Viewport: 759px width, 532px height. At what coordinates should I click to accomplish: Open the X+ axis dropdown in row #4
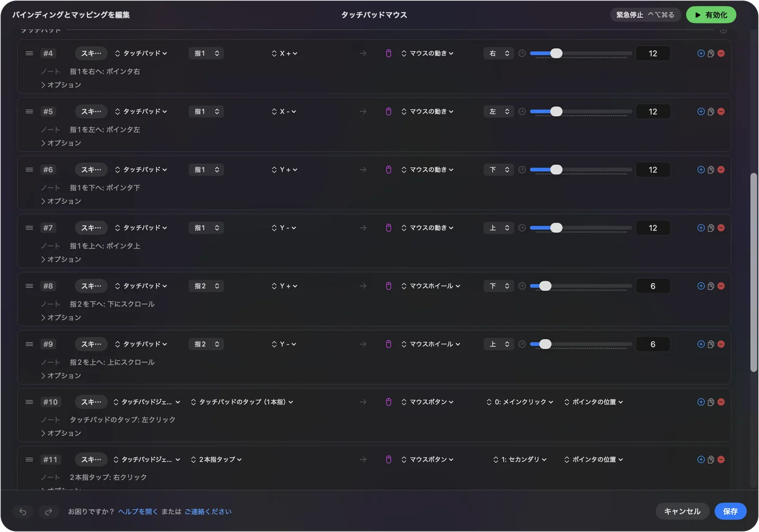(x=285, y=53)
